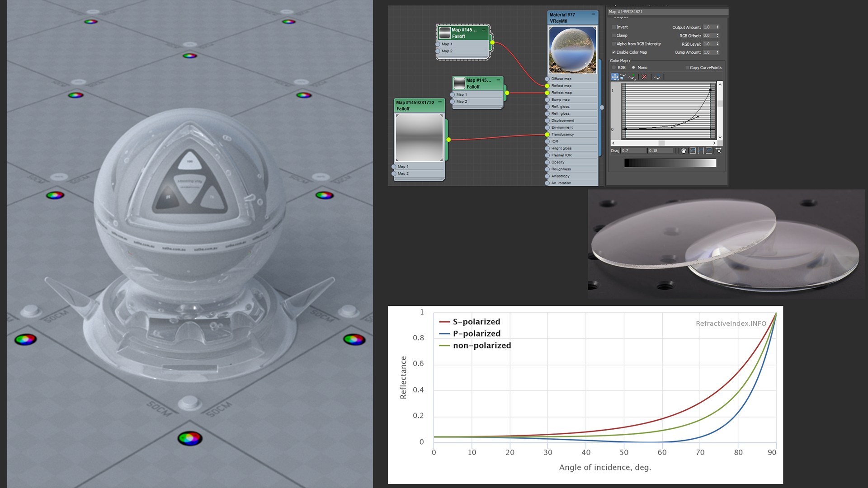The image size is (868, 488).
Task: Click the curve editor scroll down arrow
Action: 720,137
